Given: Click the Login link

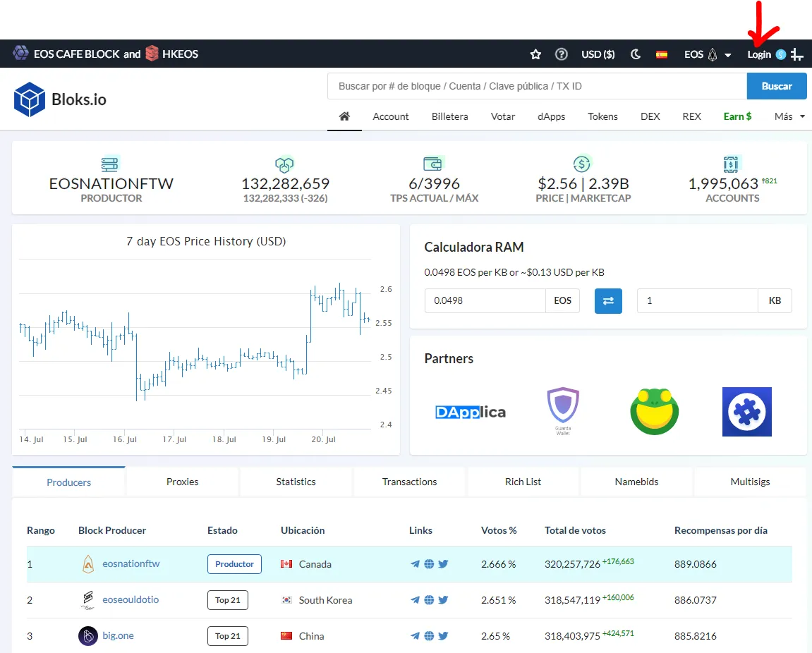Looking at the screenshot, I should coord(758,54).
